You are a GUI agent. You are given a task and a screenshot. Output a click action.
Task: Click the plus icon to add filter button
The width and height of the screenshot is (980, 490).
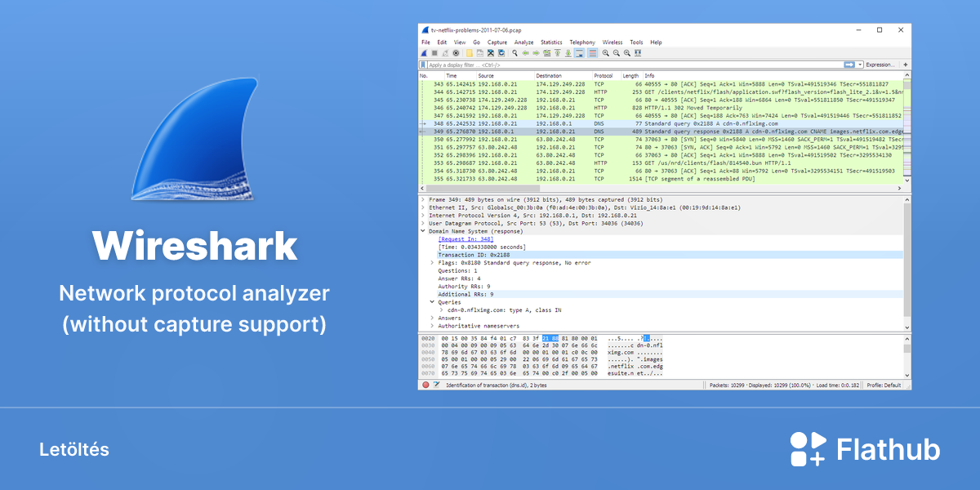pyautogui.click(x=905, y=65)
